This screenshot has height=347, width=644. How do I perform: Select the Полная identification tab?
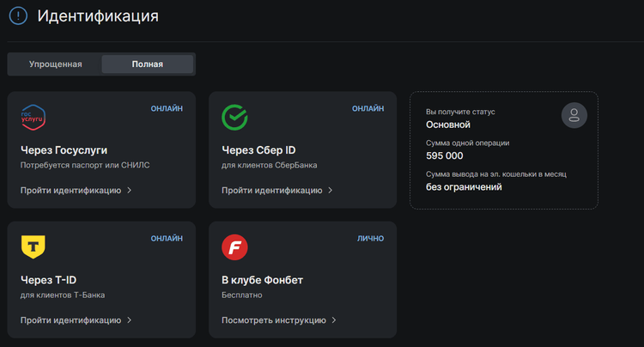pos(148,64)
